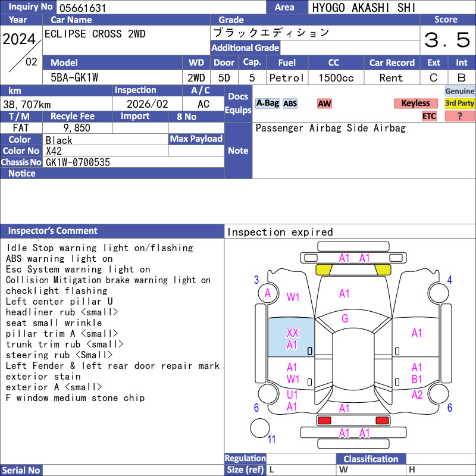Click the Esc System warning light comment
Screen dimensions: 476x476
(x=78, y=270)
